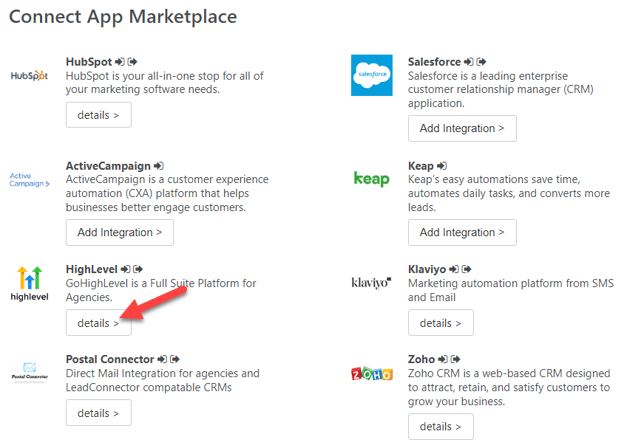624x448 pixels.
Task: Open Postal Connector details
Action: (x=98, y=413)
